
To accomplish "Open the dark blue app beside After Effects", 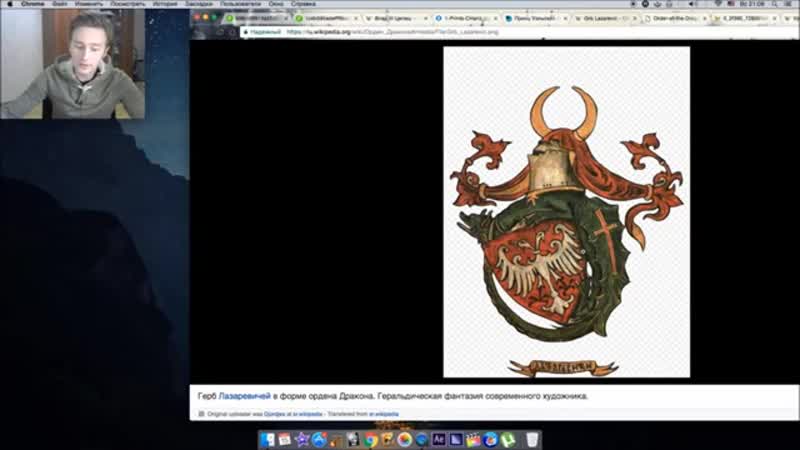I will tap(456, 439).
